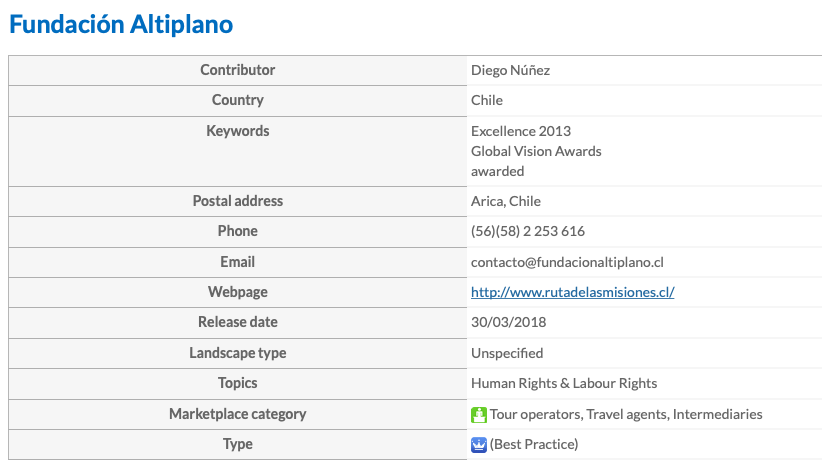The image size is (822, 471).
Task: Click the Arica, Chile postal address
Action: 505,201
